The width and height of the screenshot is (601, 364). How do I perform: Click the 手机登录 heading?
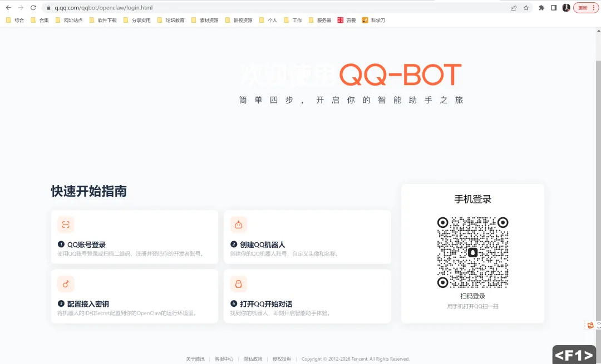click(472, 199)
